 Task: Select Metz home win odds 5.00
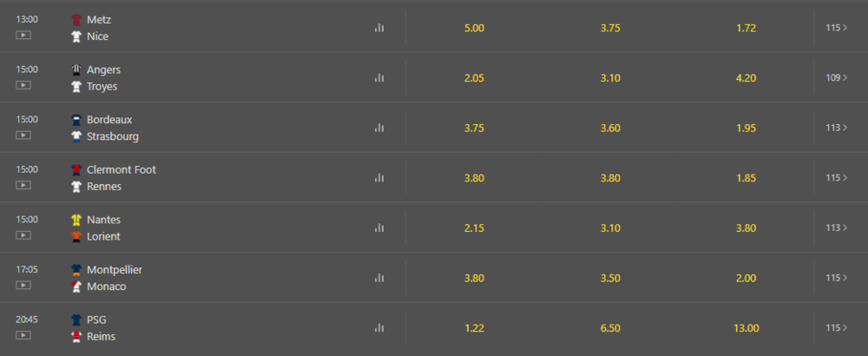click(475, 29)
